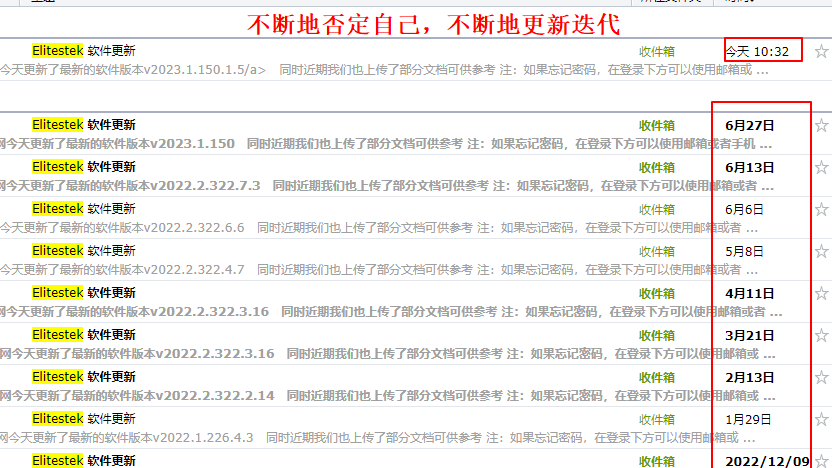The image size is (832, 468).
Task: Click 收件箱 folder label on today's email
Action: tap(657, 51)
